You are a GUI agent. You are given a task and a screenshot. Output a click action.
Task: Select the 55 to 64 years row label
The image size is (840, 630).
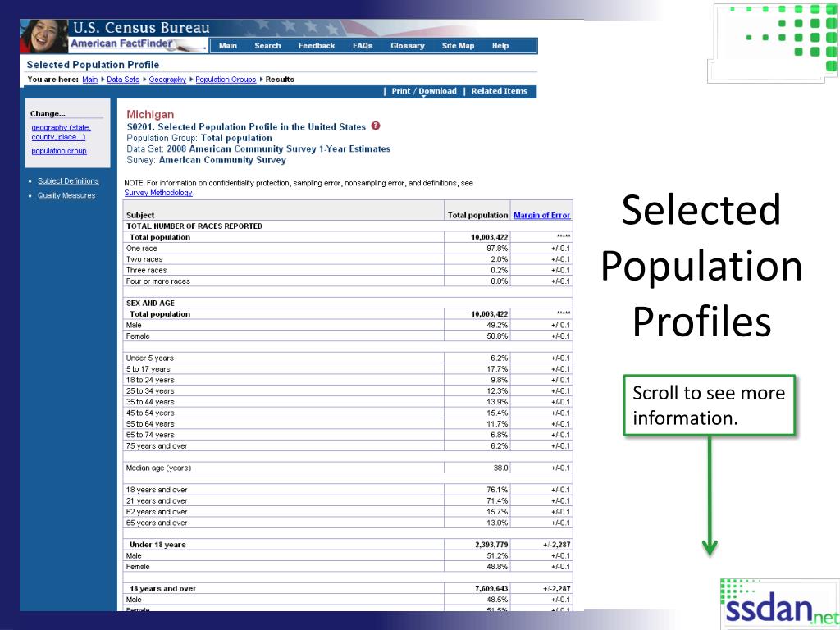pyautogui.click(x=150, y=424)
